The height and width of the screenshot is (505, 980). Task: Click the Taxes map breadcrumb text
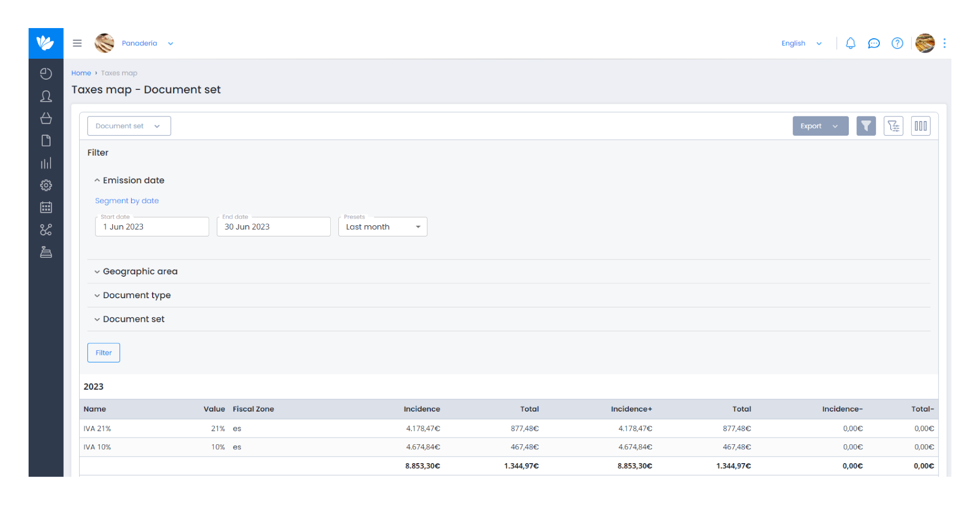pyautogui.click(x=119, y=73)
